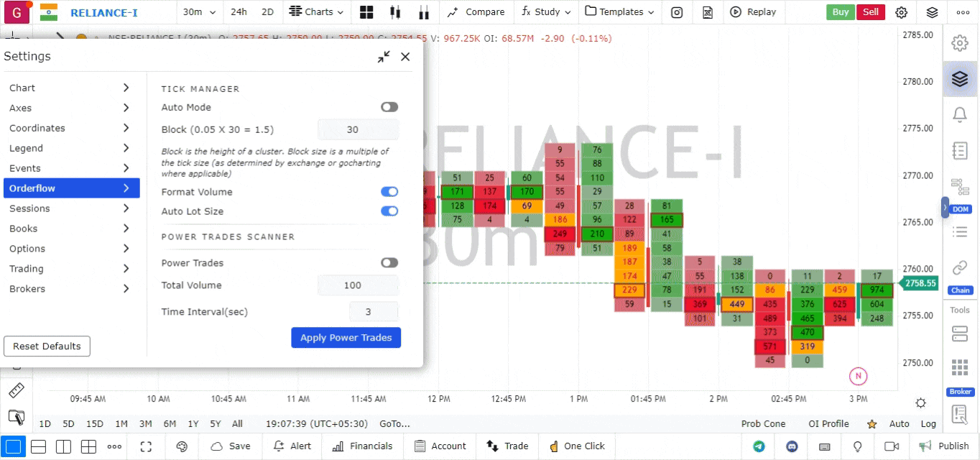The image size is (980, 460).
Task: Click the alerts bell icon in right sidebar
Action: 959,114
